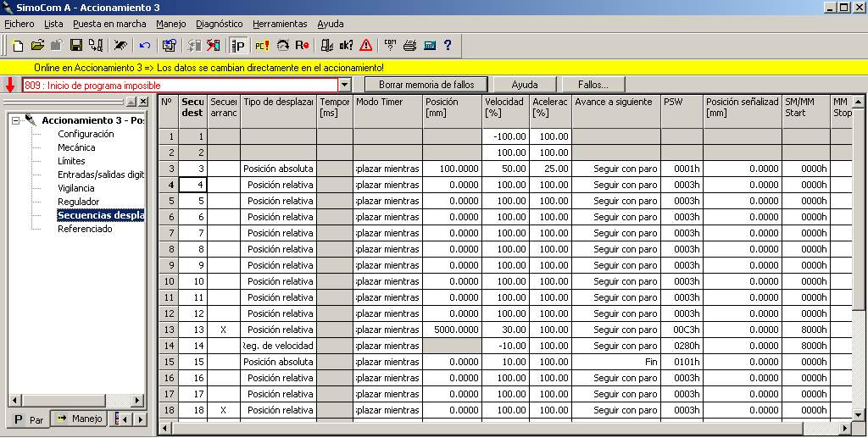The height and width of the screenshot is (438, 868).
Task: Click table horizontal scrollbar right arrow
Action: [x=845, y=428]
